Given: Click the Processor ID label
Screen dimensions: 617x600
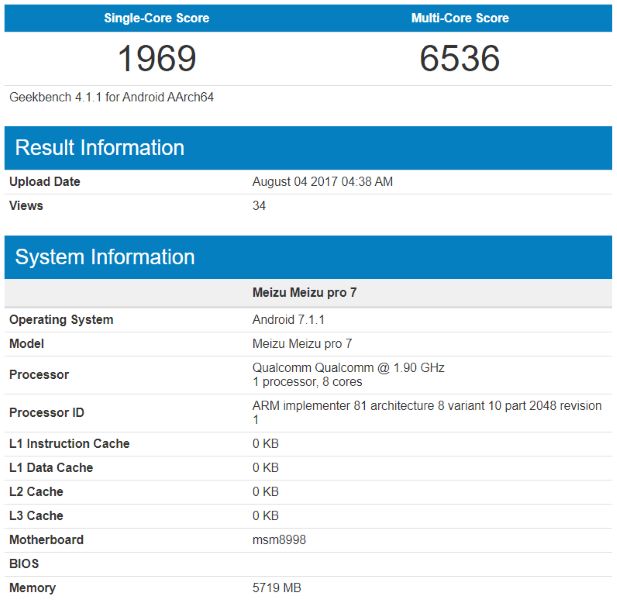Looking at the screenshot, I should point(46,413).
